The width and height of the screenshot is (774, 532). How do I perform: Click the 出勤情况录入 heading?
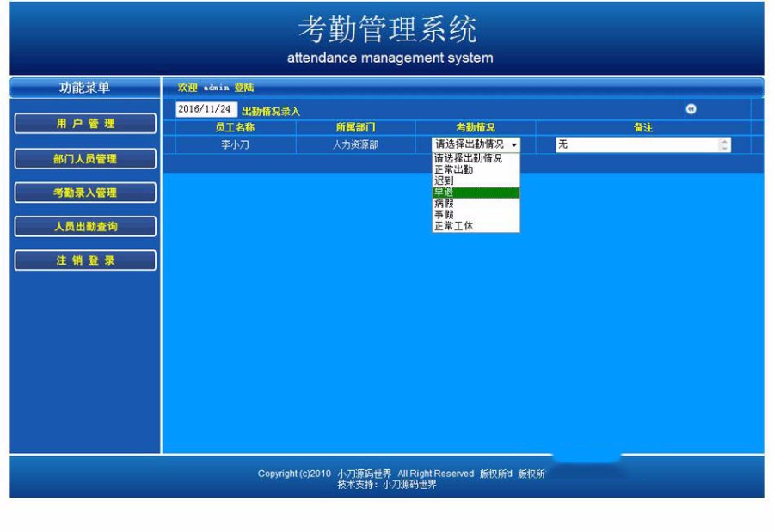pyautogui.click(x=271, y=111)
